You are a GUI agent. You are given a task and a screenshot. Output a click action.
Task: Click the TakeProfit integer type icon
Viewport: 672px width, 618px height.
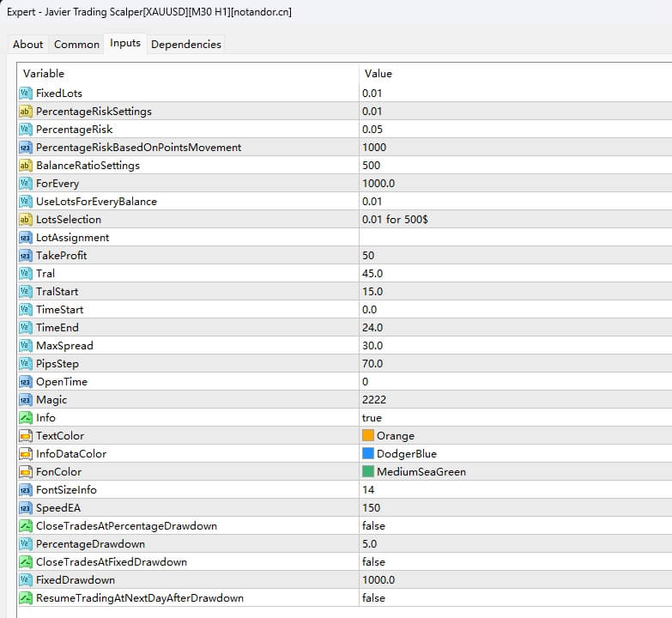[x=25, y=255]
